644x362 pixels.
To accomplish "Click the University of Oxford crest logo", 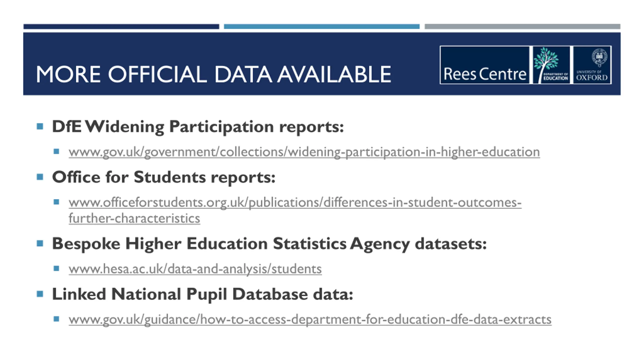I will 592,65.
